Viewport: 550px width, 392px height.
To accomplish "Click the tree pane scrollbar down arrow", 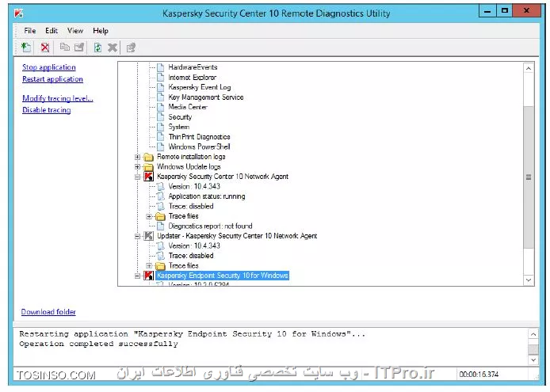I will (529, 280).
